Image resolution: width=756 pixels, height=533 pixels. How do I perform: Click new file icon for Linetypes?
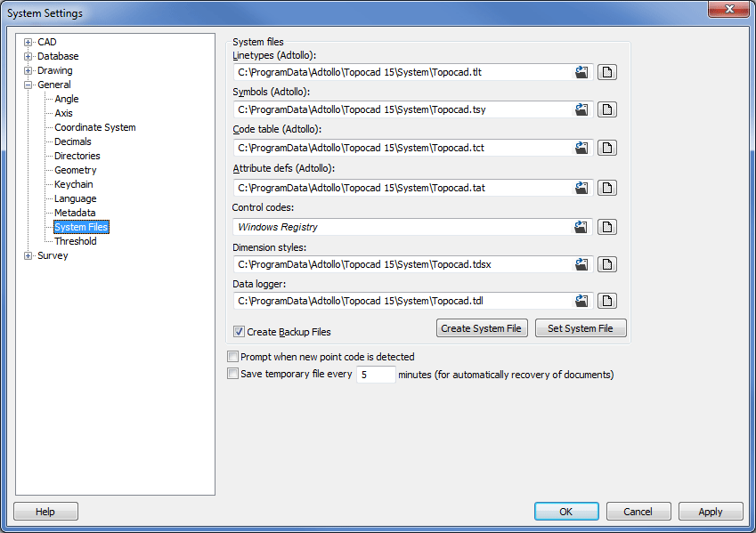[607, 72]
